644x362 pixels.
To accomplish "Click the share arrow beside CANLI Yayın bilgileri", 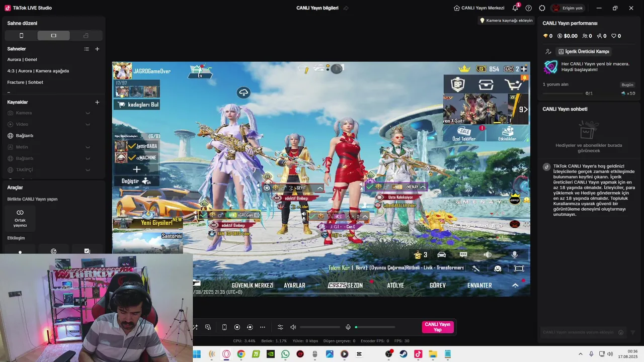I will (x=346, y=8).
